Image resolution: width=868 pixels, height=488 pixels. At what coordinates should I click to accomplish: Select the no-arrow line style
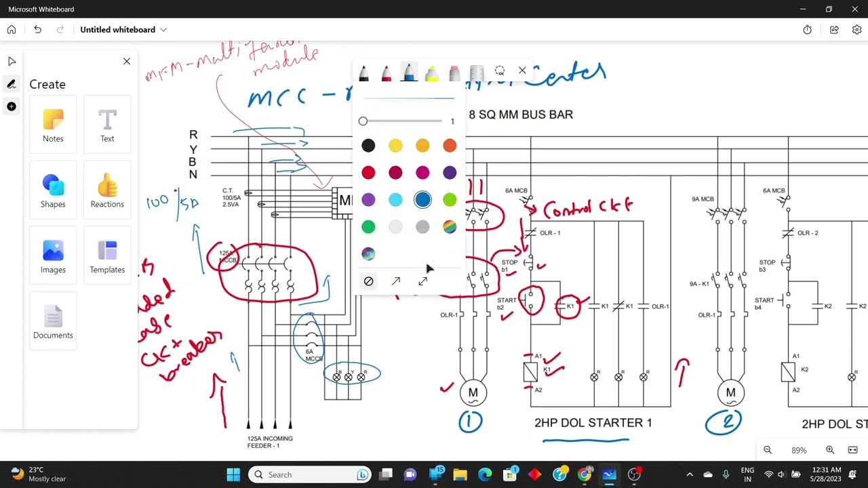click(368, 281)
